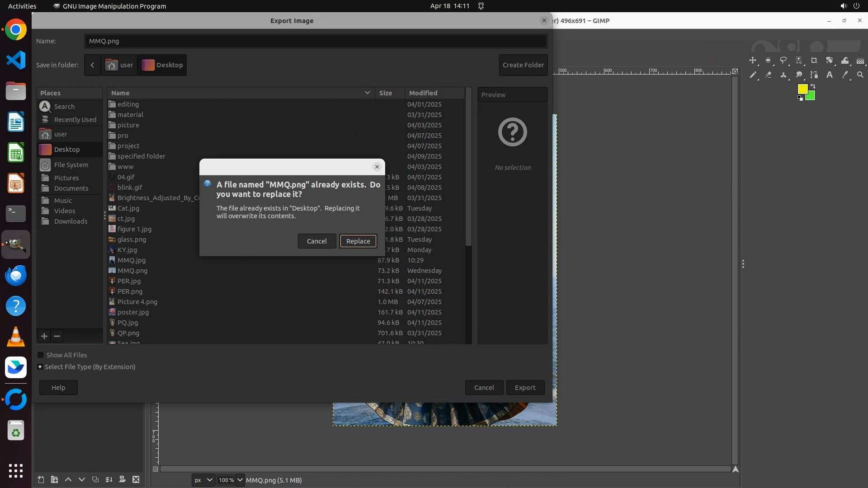
Task: Swap foreground and background colors
Action: [x=813, y=86]
